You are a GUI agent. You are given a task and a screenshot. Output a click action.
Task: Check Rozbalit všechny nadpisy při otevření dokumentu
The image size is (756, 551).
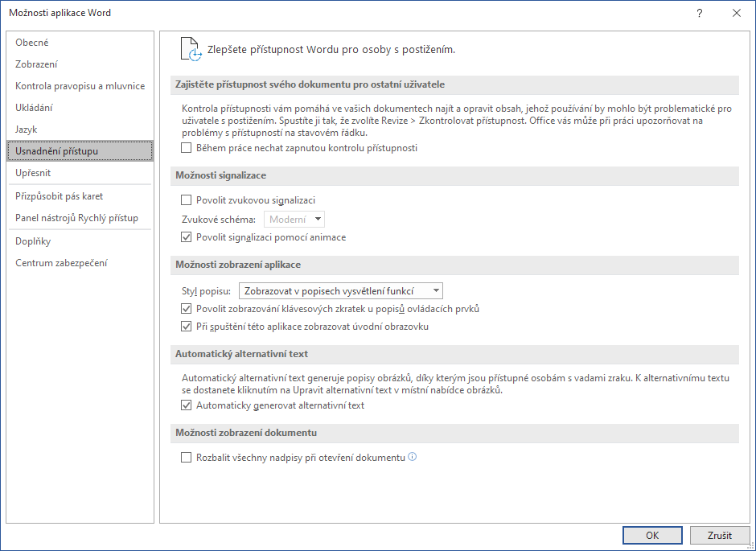pos(187,458)
